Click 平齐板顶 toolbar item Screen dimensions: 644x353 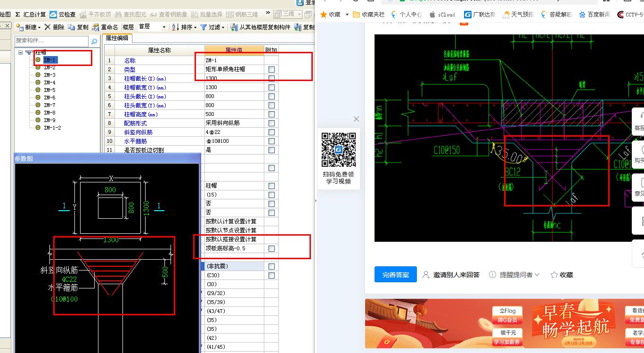tap(96, 15)
